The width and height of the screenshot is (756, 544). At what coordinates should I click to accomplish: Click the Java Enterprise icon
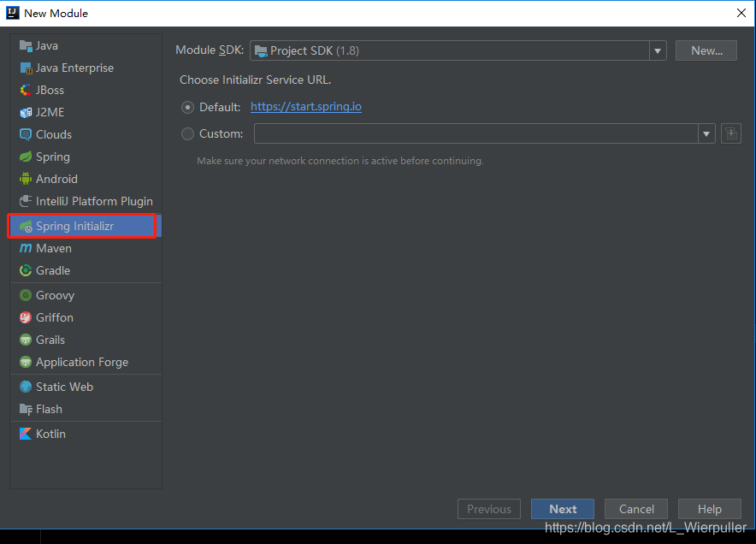pyautogui.click(x=26, y=68)
